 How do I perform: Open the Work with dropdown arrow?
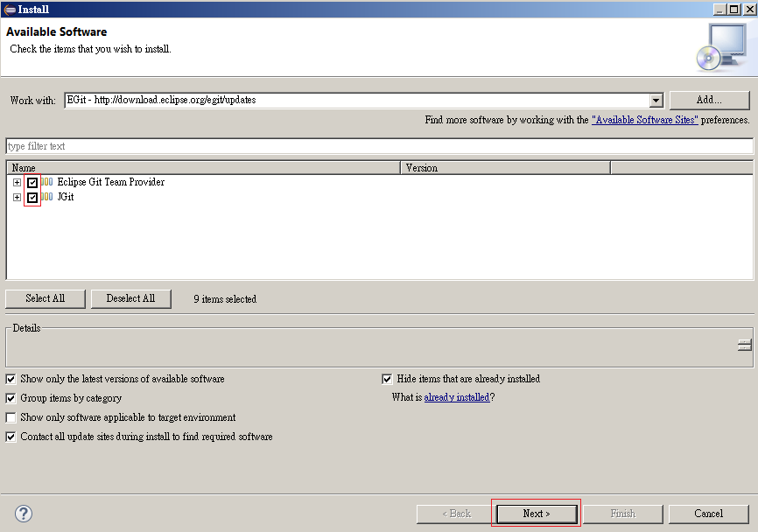(656, 101)
